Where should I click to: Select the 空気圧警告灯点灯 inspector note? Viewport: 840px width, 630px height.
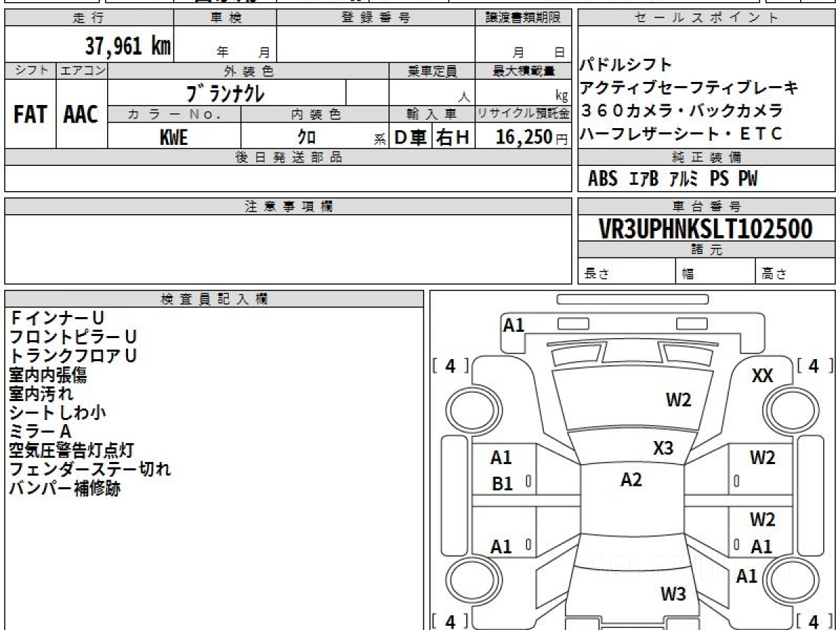(x=71, y=450)
